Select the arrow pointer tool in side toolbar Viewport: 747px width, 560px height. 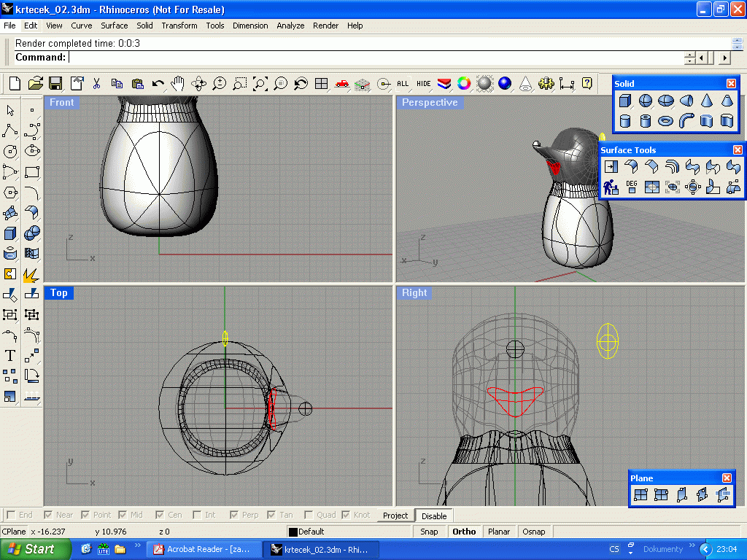pos(10,111)
